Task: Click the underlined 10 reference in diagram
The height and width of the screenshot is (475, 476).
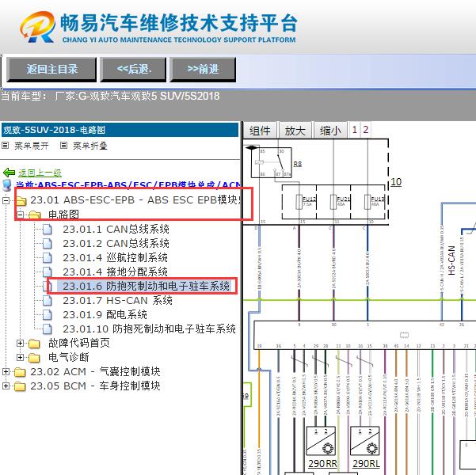Action: coord(396,182)
